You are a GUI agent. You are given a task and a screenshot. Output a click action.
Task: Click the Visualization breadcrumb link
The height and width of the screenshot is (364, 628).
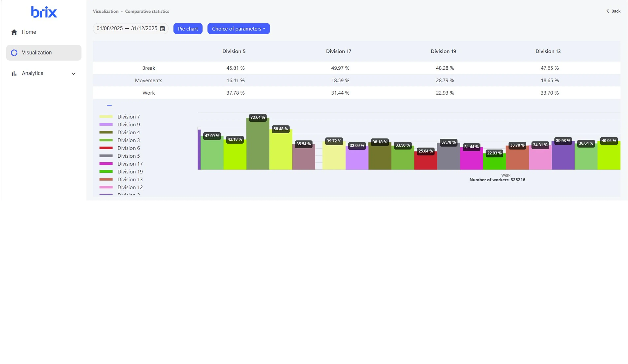106,11
